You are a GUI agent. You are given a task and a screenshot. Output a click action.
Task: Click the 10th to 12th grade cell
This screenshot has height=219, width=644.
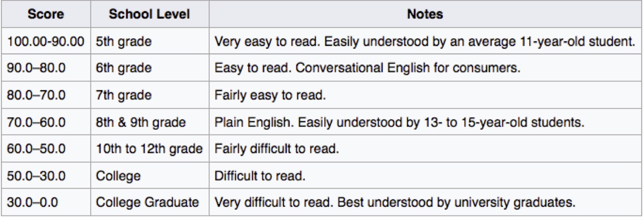click(x=148, y=148)
